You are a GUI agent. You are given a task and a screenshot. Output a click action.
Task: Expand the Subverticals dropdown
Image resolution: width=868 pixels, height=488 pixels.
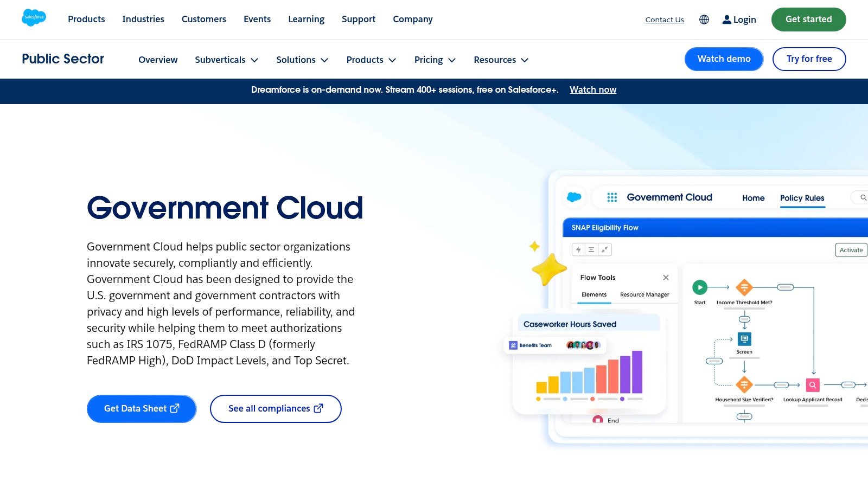pos(227,60)
